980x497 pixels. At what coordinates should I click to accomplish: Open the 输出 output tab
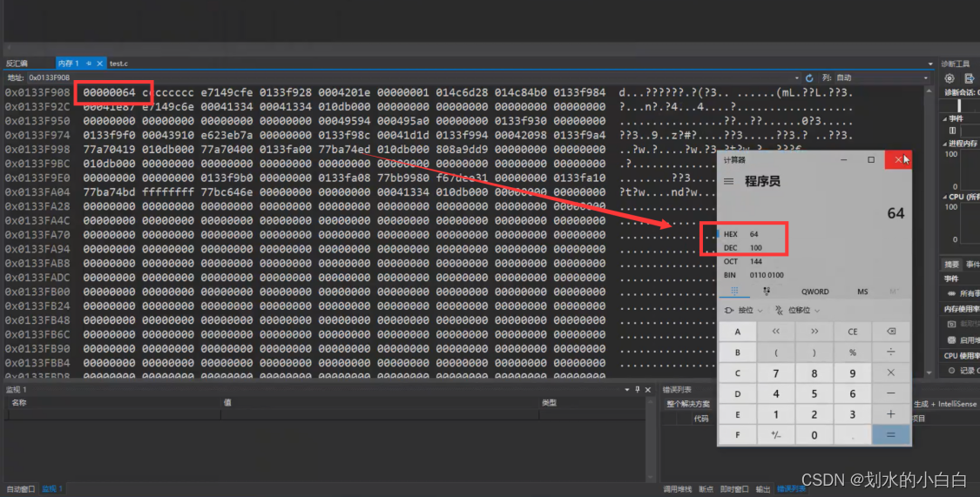click(763, 489)
